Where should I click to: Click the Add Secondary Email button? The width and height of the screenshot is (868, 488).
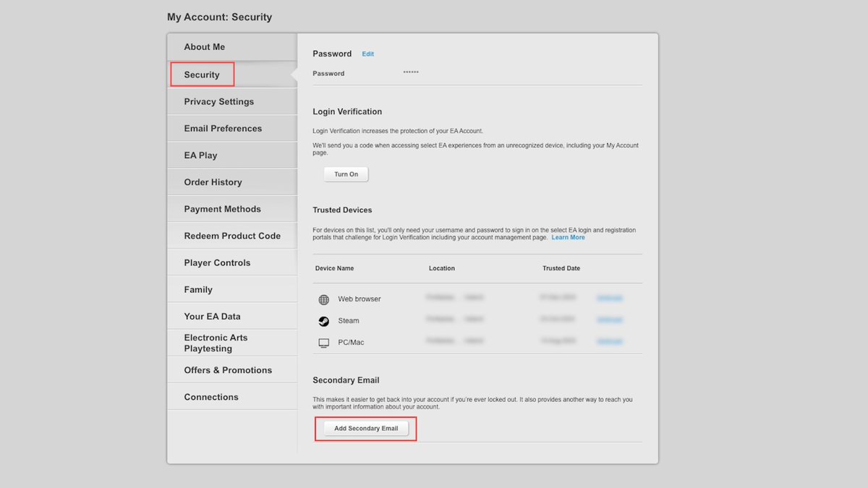pos(366,428)
